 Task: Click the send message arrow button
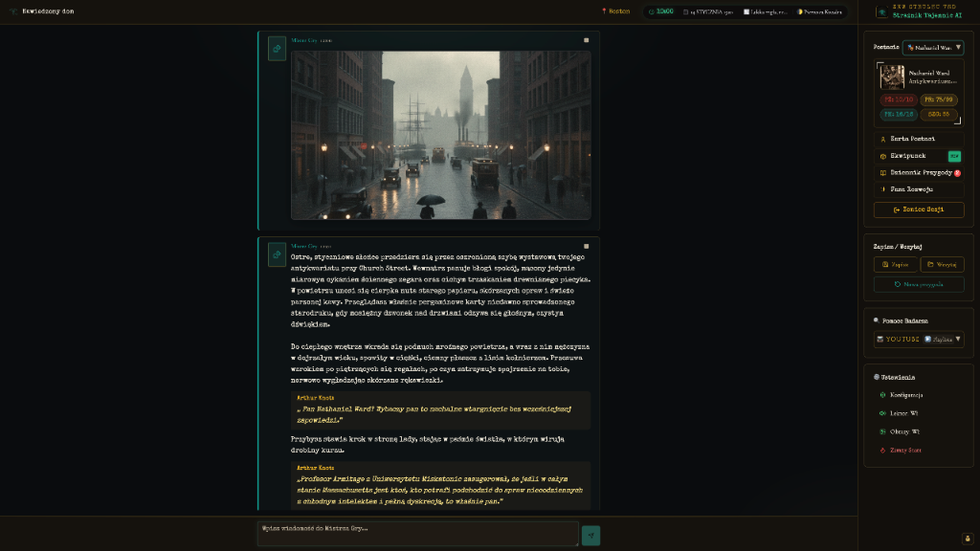click(x=590, y=536)
